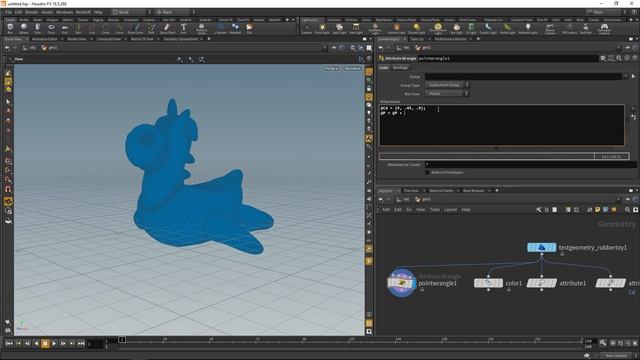
Task: Click the group selection arrow button
Action: [x=633, y=76]
